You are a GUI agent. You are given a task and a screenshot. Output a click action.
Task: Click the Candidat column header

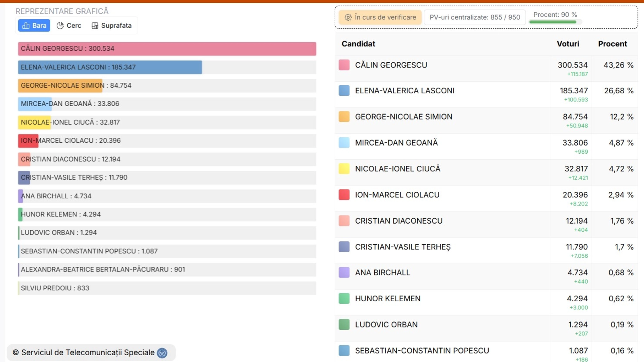[x=358, y=44]
